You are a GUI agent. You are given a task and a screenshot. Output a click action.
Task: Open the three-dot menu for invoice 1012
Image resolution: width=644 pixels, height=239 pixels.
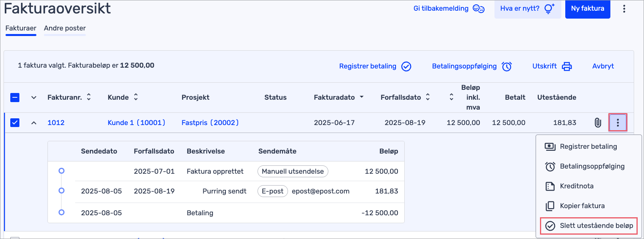[x=617, y=123]
